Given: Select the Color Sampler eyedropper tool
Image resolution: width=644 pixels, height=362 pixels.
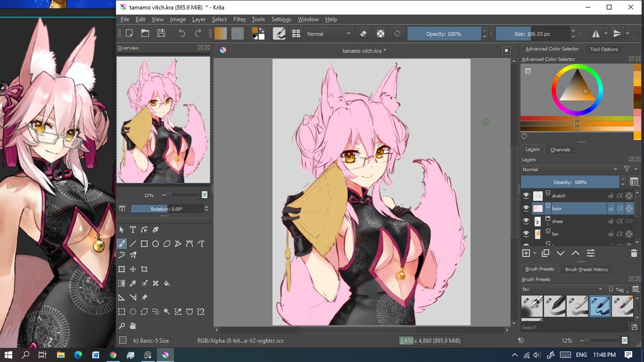Looking at the screenshot, I should [x=133, y=283].
